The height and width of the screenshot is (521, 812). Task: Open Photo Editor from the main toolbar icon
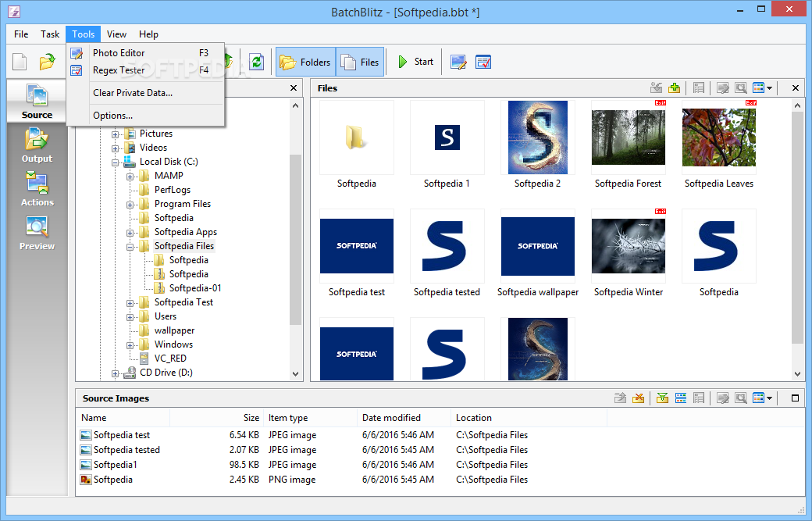(458, 62)
